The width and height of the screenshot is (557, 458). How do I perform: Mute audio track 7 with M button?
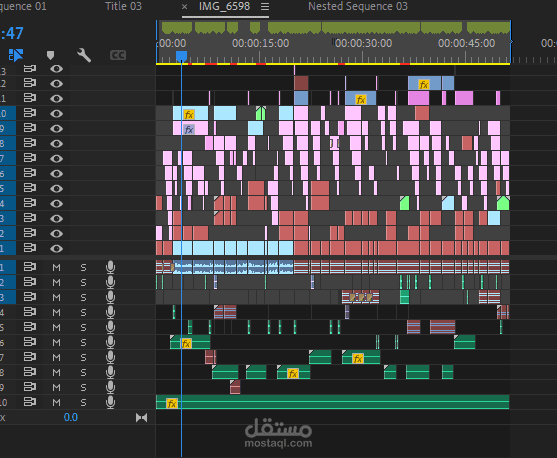[x=56, y=357]
